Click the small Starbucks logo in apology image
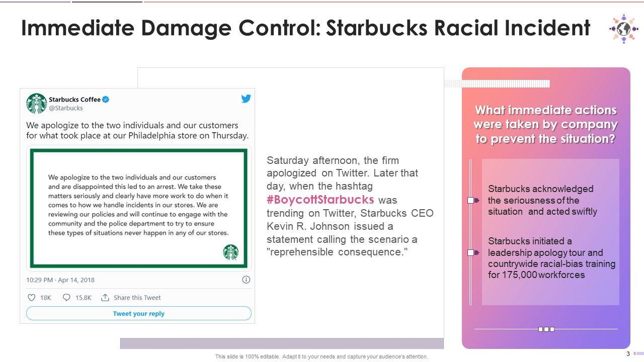644x362 pixels. (x=231, y=252)
